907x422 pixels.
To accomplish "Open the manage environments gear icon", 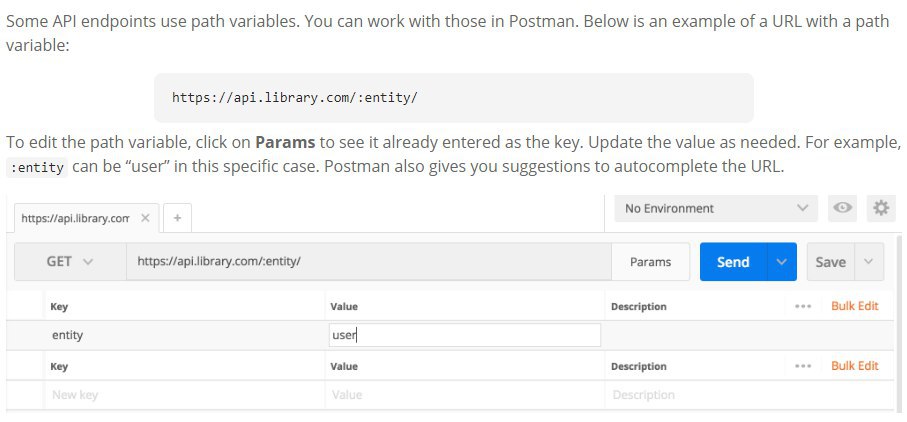I will point(881,208).
